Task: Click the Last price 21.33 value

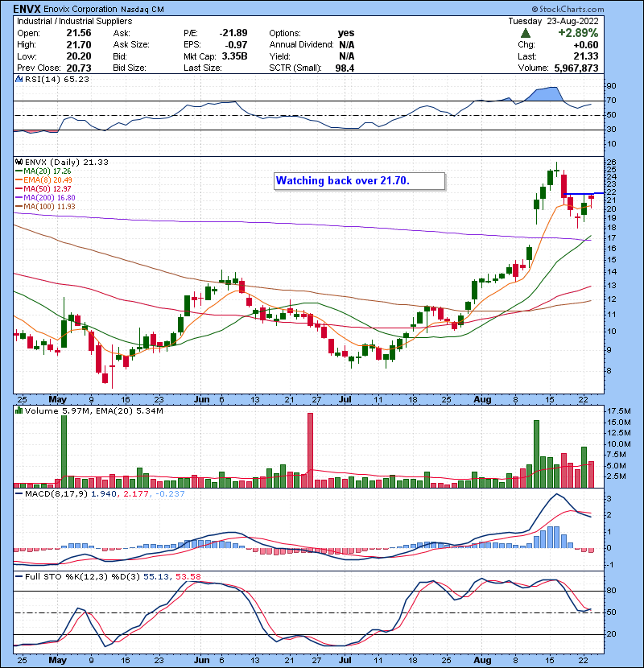Action: coord(585,56)
